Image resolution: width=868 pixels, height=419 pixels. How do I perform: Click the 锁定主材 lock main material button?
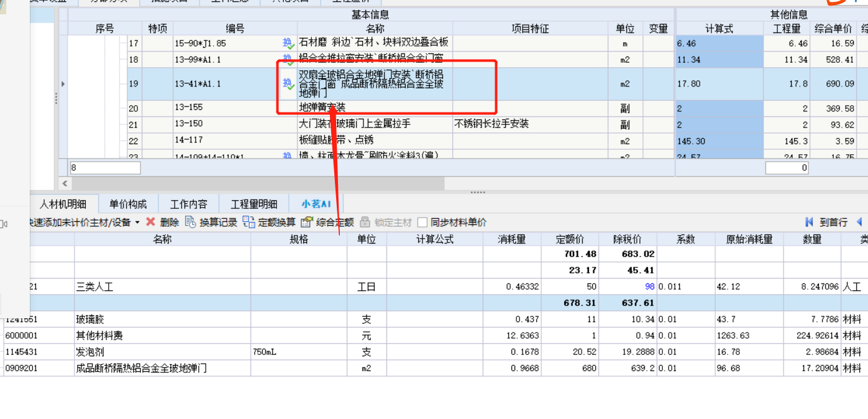click(386, 222)
